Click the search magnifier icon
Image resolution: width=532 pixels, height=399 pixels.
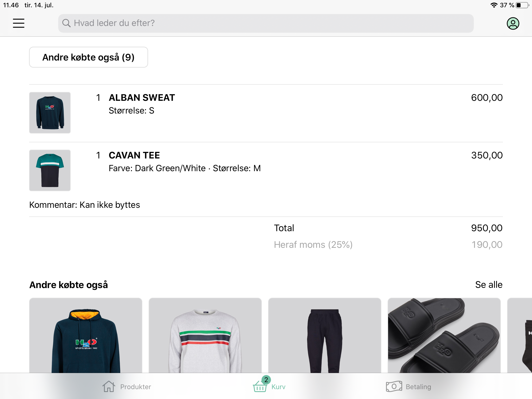coord(66,23)
